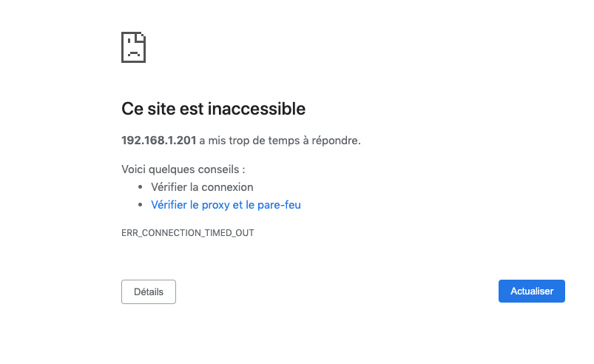Click the bullet before "Vérifier la connexion"
Screen dimensions: 594x364
(141, 187)
